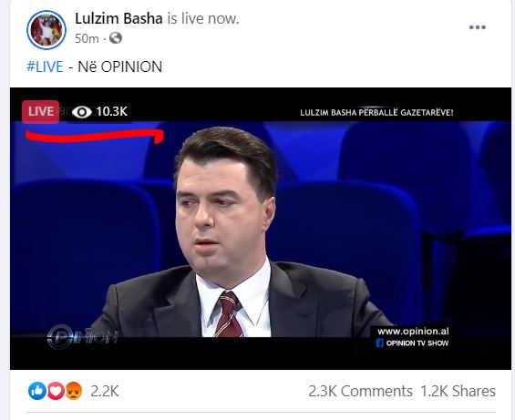Click the LULZIM BASHA PERBALLE GAZETAREVE headline
515x420 pixels.
[x=376, y=113]
